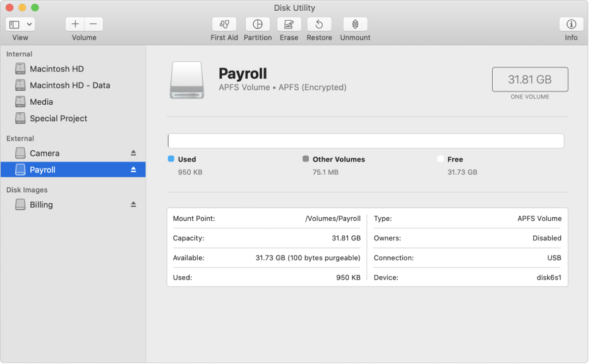Click the blue Used color swatch

(171, 159)
